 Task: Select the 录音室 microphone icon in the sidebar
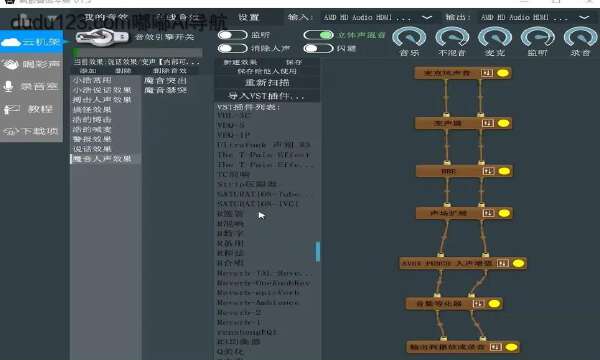pyautogui.click(x=8, y=87)
